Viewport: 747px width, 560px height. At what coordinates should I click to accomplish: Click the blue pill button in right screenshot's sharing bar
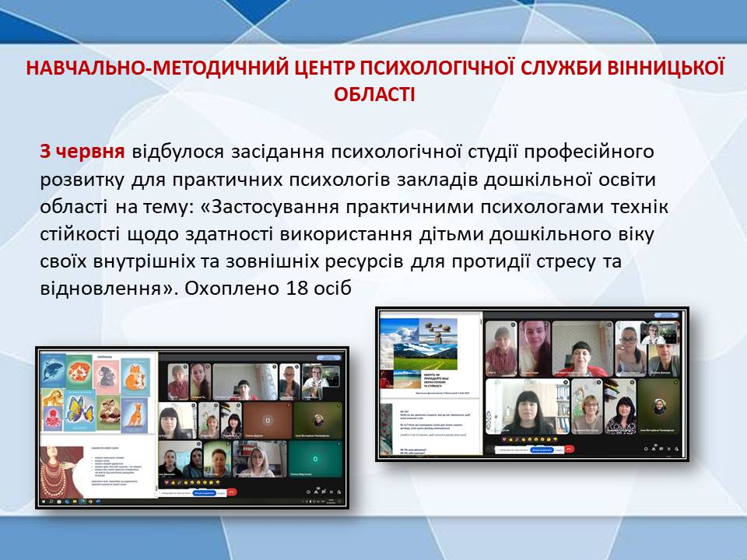542,450
